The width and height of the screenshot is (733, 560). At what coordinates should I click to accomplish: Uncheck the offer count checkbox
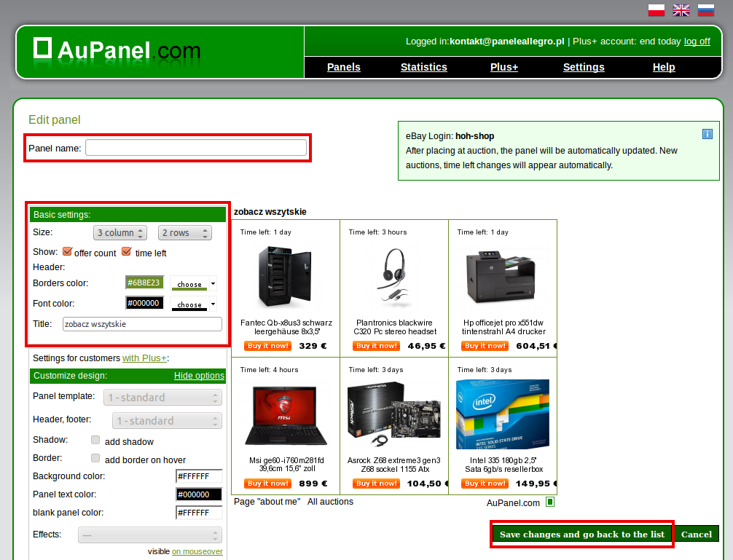click(x=67, y=252)
